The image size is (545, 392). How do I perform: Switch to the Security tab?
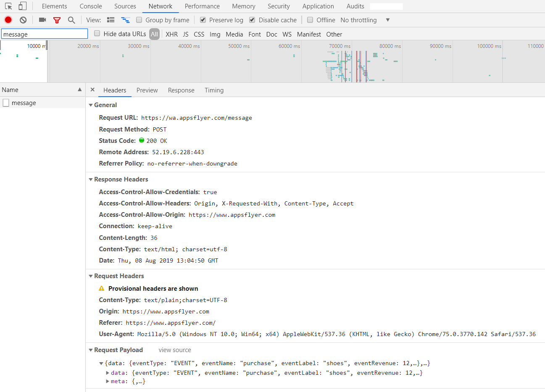(279, 6)
